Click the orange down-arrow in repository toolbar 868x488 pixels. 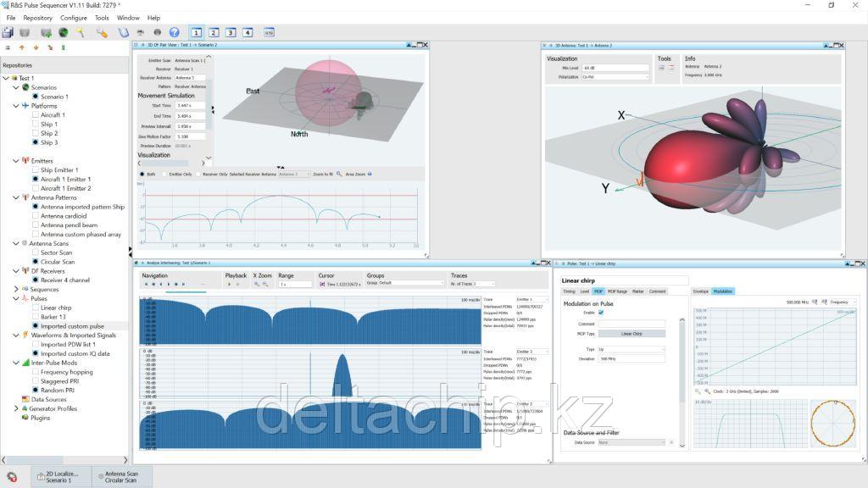point(36,47)
